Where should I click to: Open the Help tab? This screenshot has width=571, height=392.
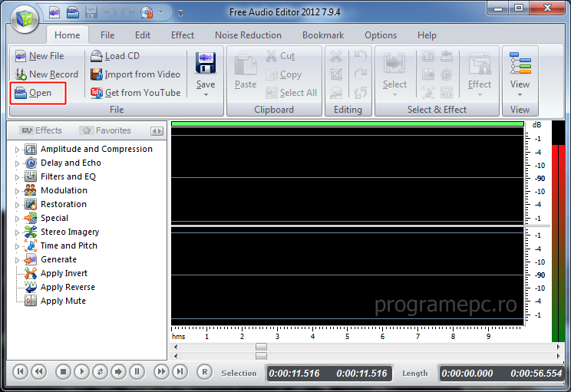pos(427,35)
